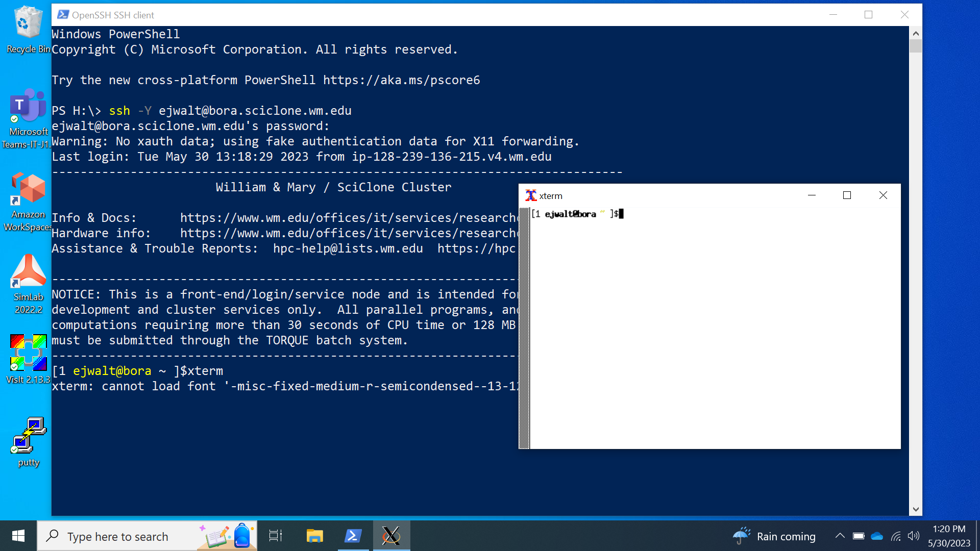Open Task View from the taskbar
This screenshot has width=980, height=551.
click(x=276, y=536)
